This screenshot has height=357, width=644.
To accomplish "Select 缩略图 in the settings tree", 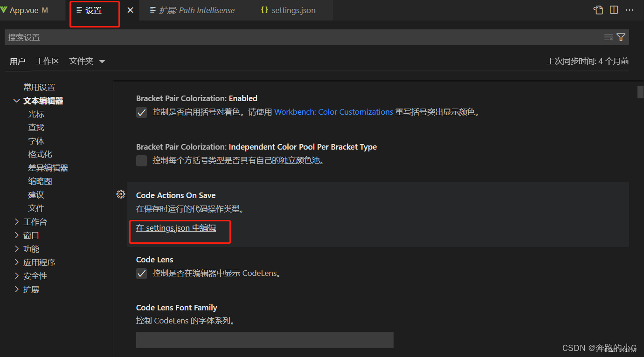I will 40,181.
